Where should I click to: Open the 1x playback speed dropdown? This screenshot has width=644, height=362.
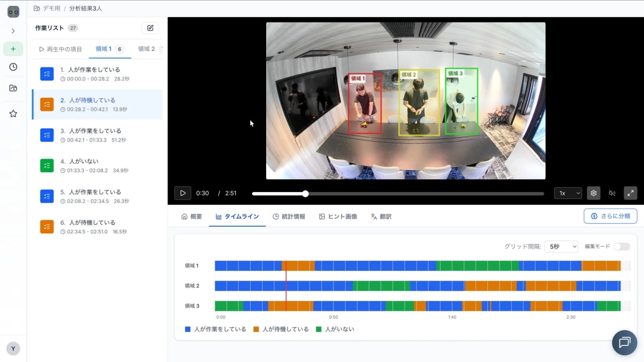coord(568,193)
